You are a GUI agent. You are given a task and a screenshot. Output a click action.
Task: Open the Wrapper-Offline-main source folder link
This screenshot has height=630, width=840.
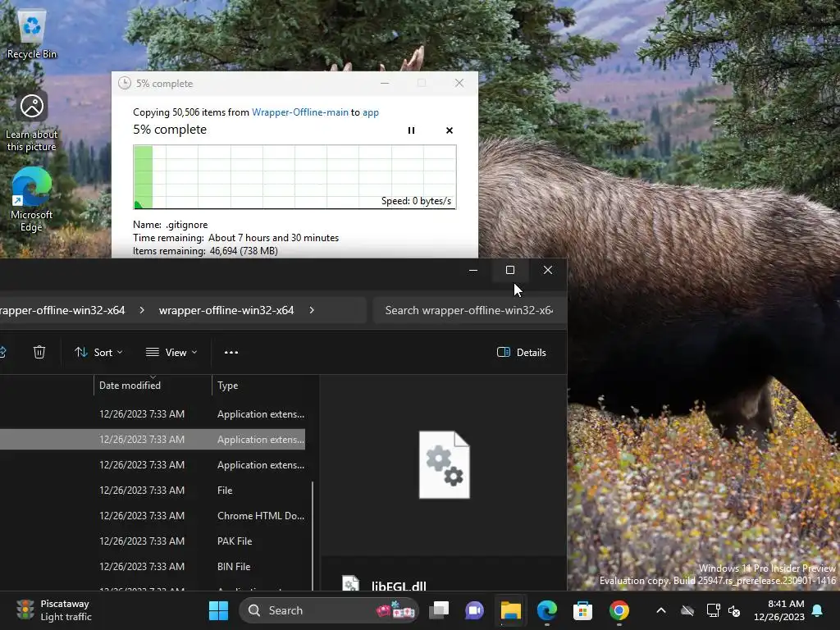[x=300, y=112]
